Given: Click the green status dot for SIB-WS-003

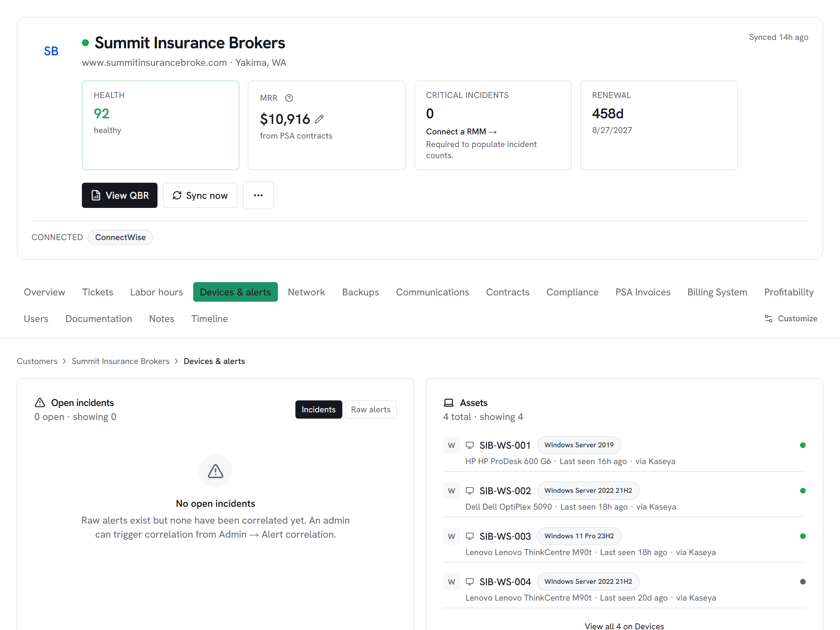Looking at the screenshot, I should (x=803, y=536).
